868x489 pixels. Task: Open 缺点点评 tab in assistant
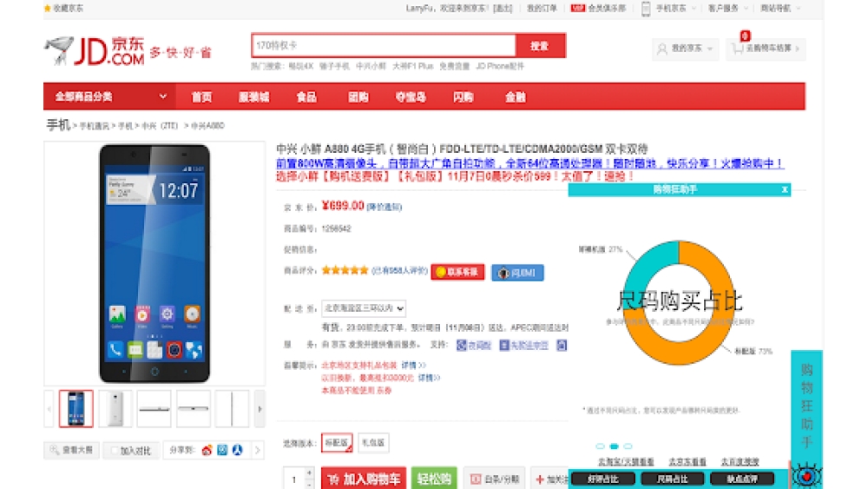point(742,479)
